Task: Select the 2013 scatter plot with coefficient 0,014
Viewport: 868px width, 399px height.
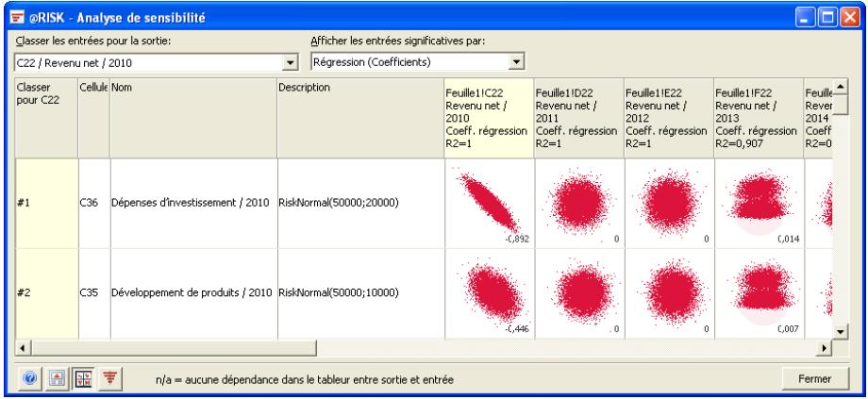Action: pos(759,203)
